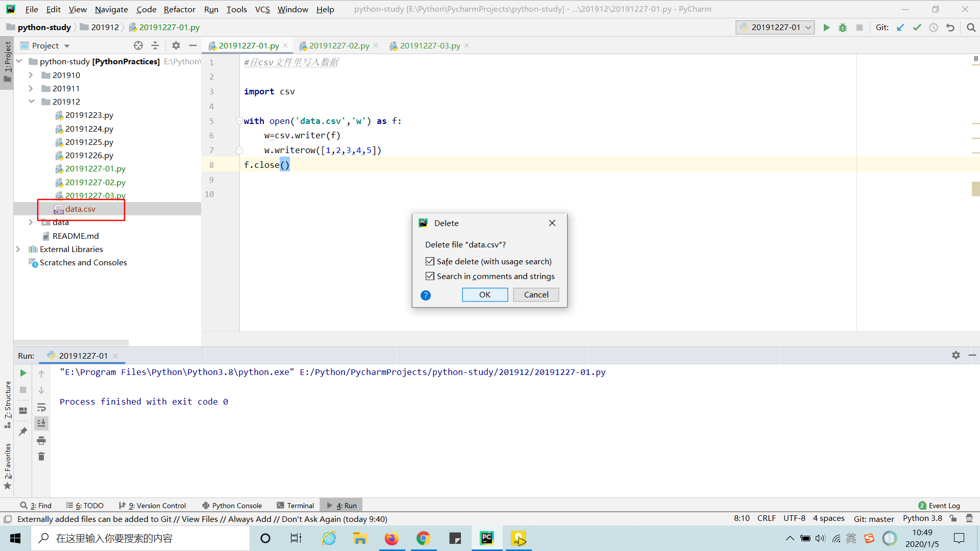Open Chrome from the taskbar

pyautogui.click(x=423, y=538)
